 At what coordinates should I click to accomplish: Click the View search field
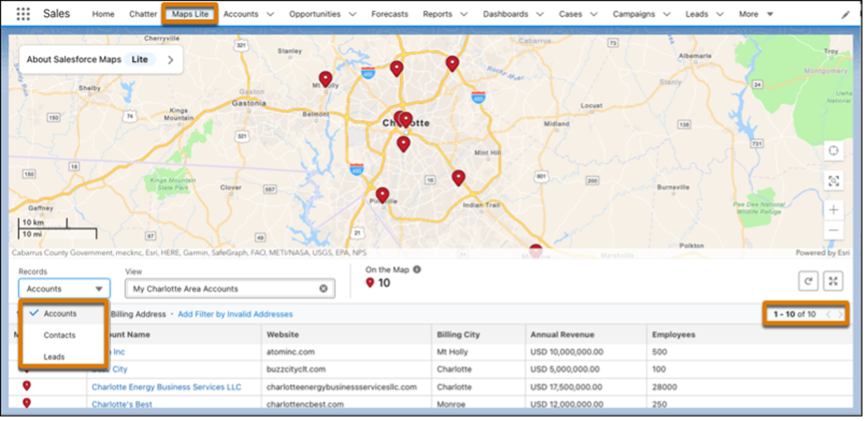coord(223,289)
